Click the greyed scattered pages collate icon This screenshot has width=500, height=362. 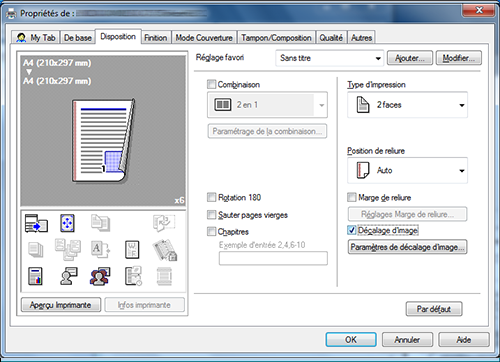(x=68, y=249)
